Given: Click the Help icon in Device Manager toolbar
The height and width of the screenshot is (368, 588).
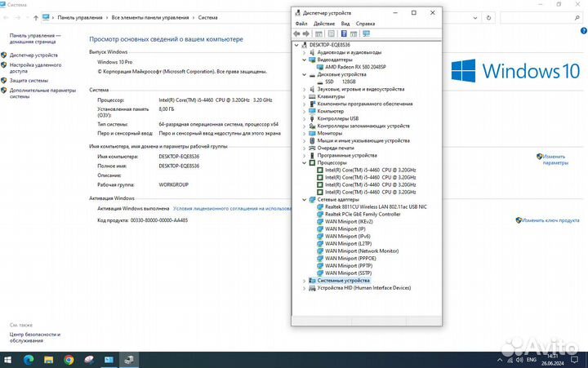Looking at the screenshot, I should coord(344,33).
